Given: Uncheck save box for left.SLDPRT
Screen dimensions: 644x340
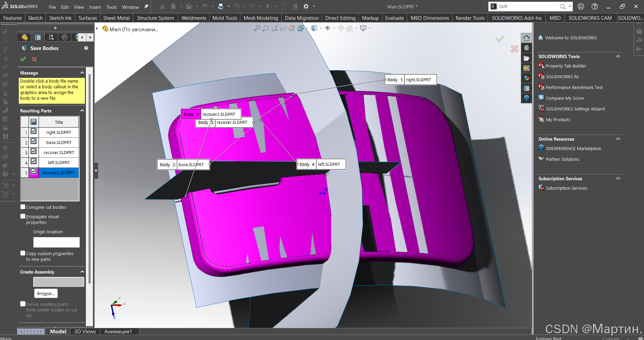Looking at the screenshot, I should point(34,161).
